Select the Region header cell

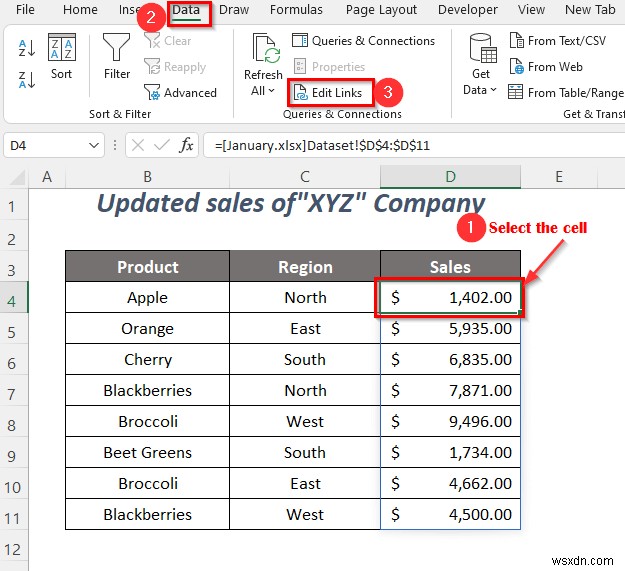pos(305,266)
